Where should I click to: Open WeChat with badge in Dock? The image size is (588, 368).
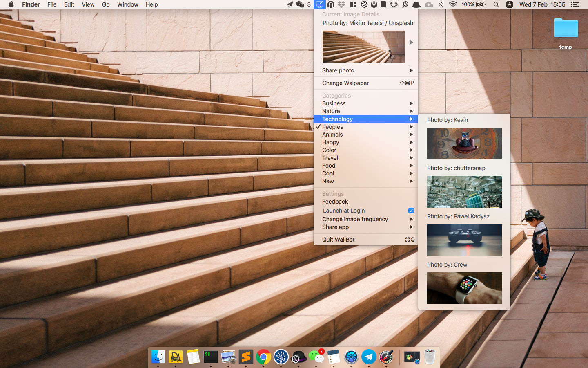pos(316,357)
